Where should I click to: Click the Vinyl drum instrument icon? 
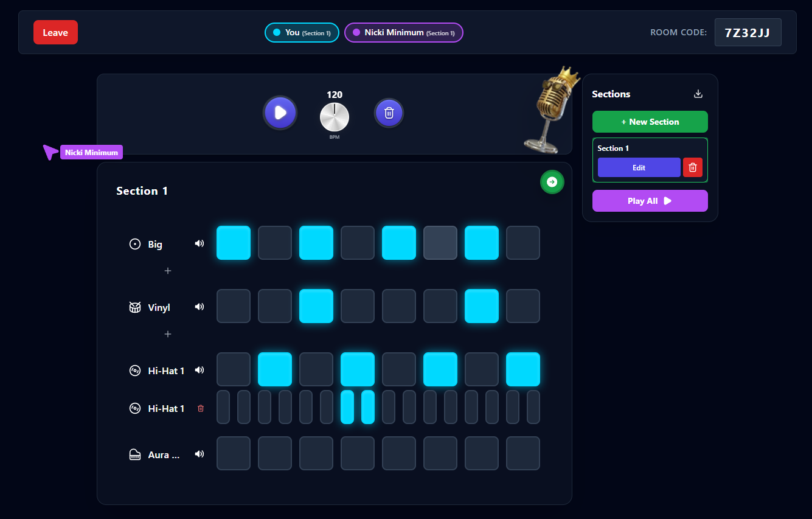pyautogui.click(x=134, y=307)
